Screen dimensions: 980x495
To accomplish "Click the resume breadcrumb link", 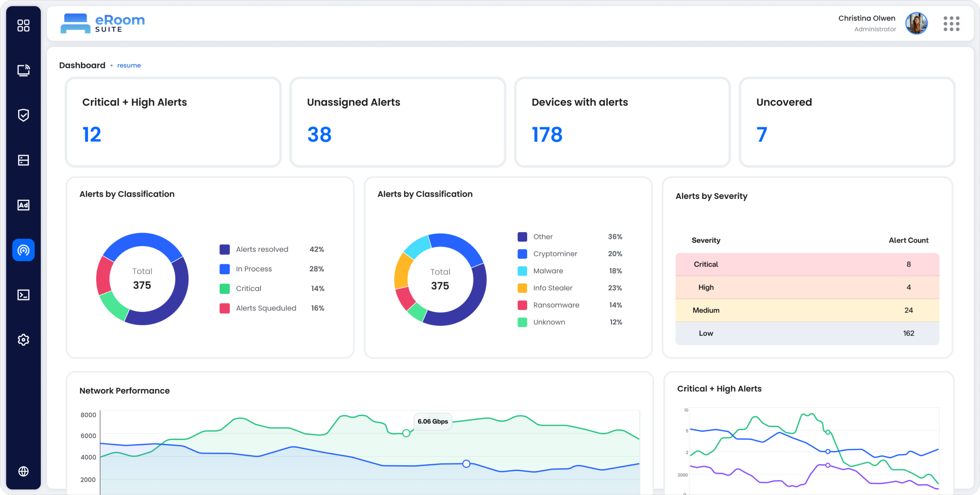I will pos(129,65).
